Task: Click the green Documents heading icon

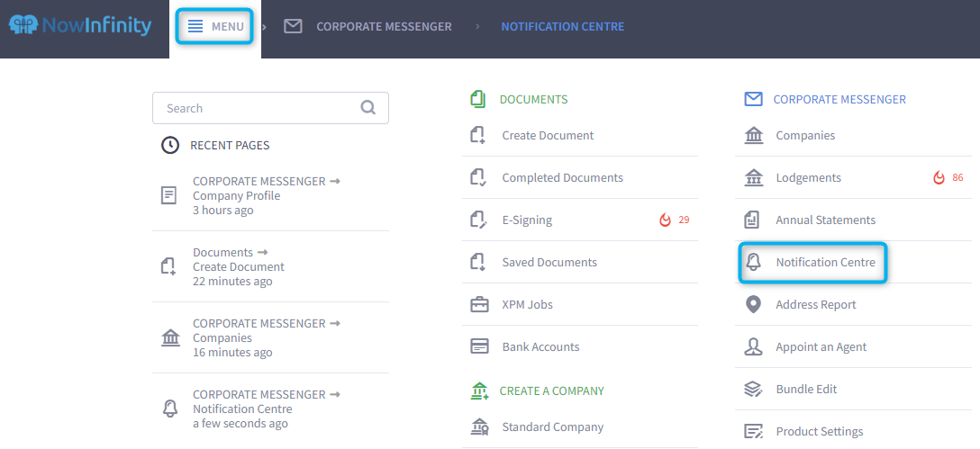Action: [478, 99]
